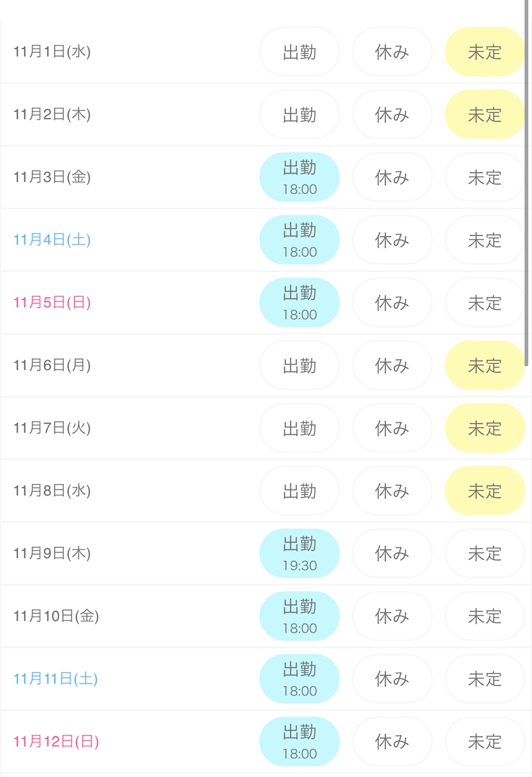This screenshot has width=532, height=777.
Task: Choose 出勤 for 11月6日(月)
Action: (x=300, y=366)
